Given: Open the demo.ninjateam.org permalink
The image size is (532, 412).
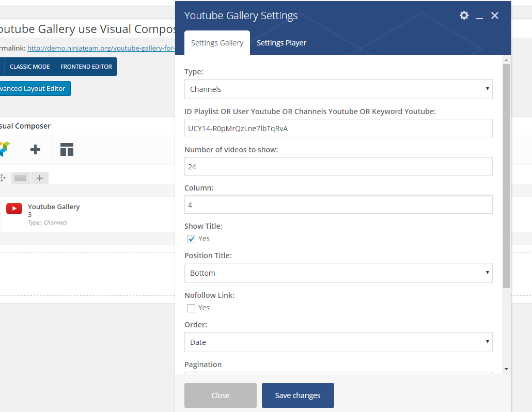Looking at the screenshot, I should pos(101,48).
